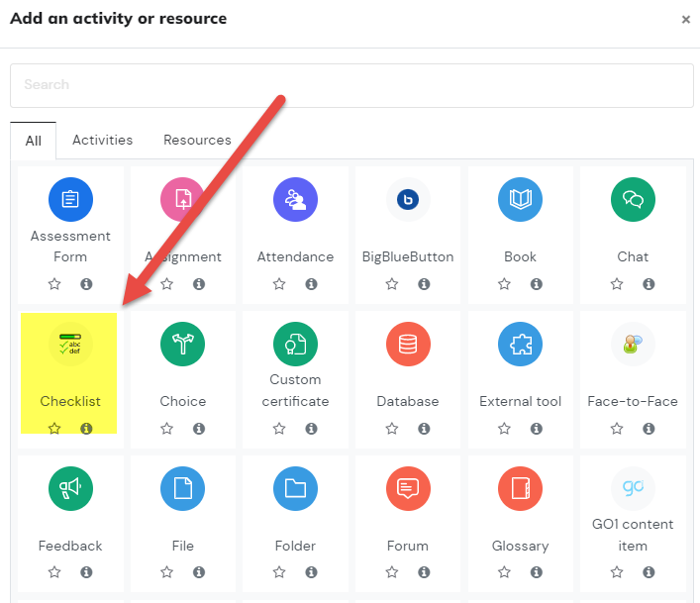This screenshot has width=700, height=603.
Task: Choose the External tool icon
Action: [520, 345]
